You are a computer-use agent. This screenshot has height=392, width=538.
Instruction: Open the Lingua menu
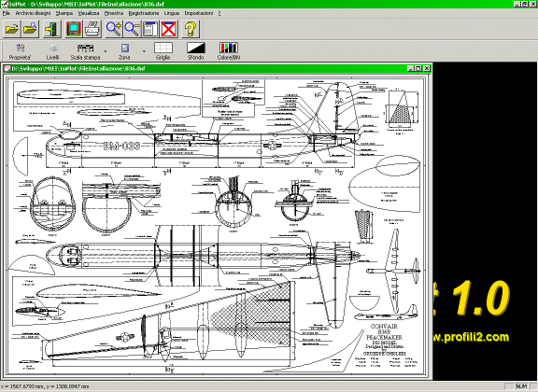click(x=172, y=13)
